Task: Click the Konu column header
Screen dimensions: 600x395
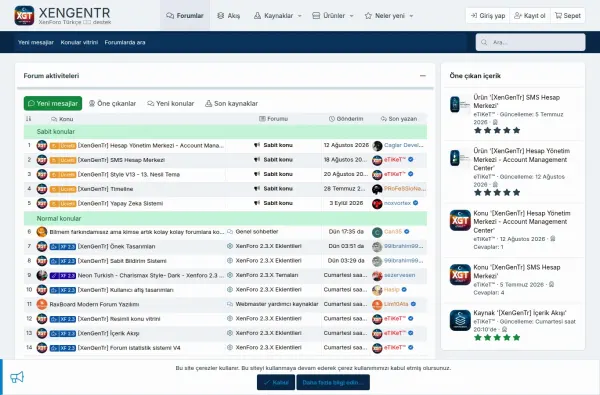Action: click(62, 119)
